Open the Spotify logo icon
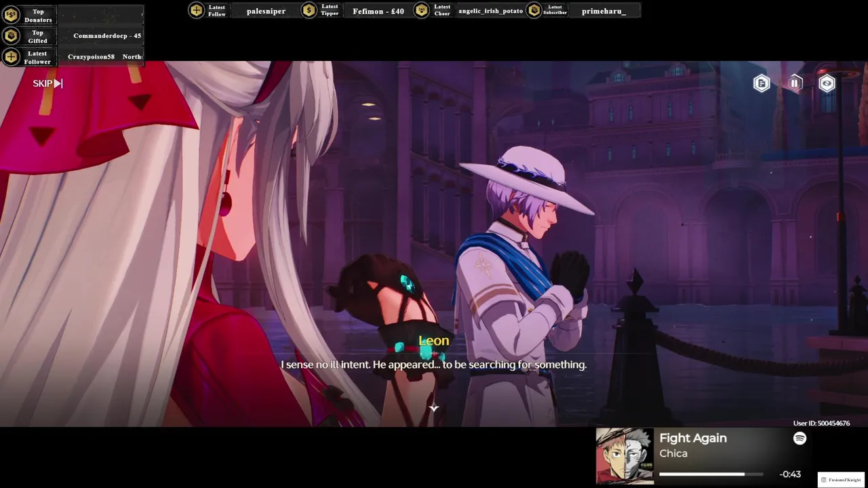This screenshot has height=488, width=868. point(800,439)
